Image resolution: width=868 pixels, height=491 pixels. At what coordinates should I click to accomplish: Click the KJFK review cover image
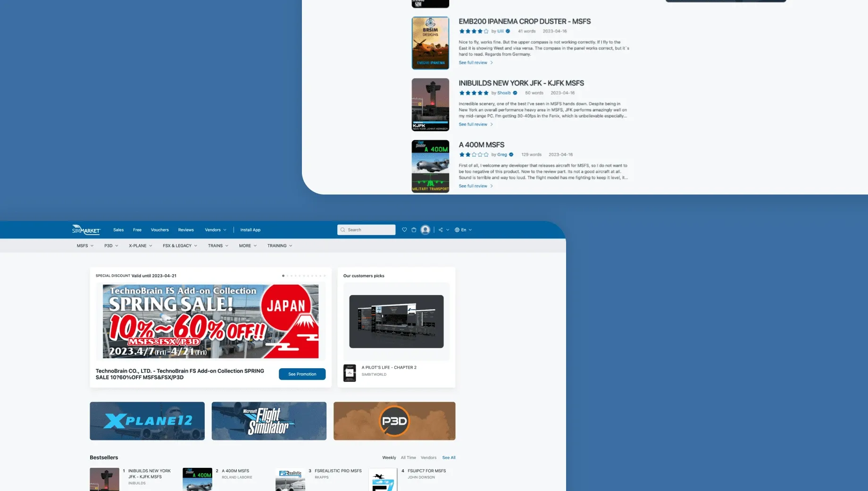point(430,105)
